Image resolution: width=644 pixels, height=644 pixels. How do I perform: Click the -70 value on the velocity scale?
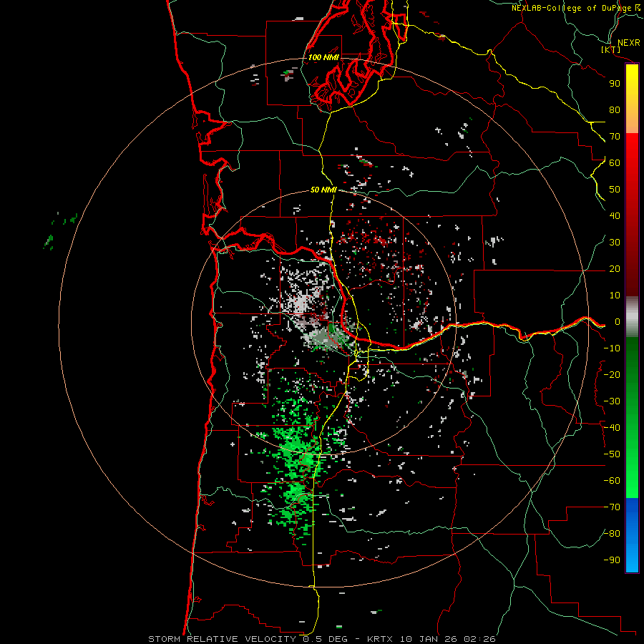coord(612,507)
